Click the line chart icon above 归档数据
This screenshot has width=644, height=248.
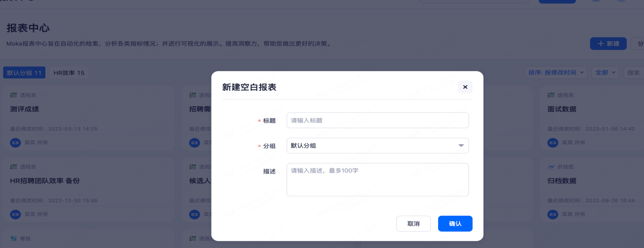(x=551, y=167)
